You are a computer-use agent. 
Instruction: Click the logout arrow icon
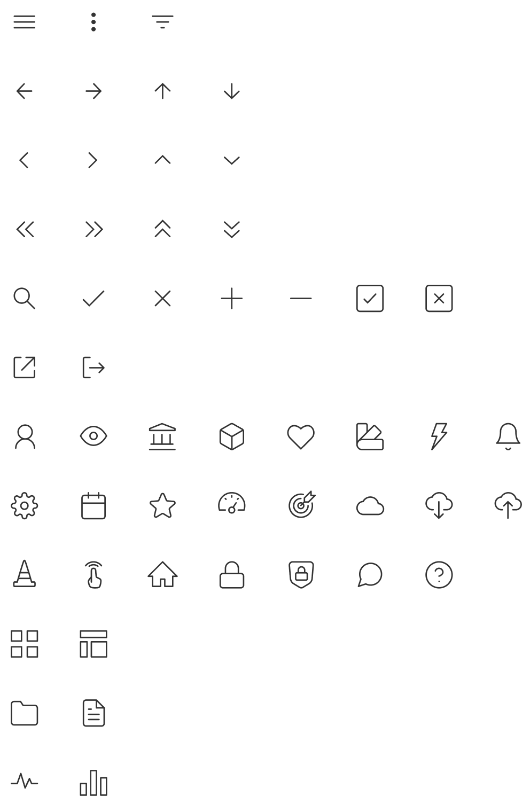(x=93, y=368)
